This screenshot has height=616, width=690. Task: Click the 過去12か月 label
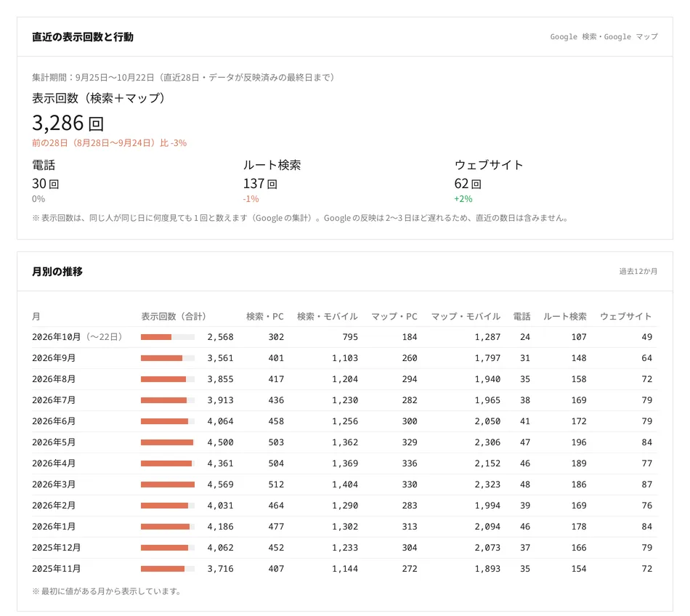638,272
